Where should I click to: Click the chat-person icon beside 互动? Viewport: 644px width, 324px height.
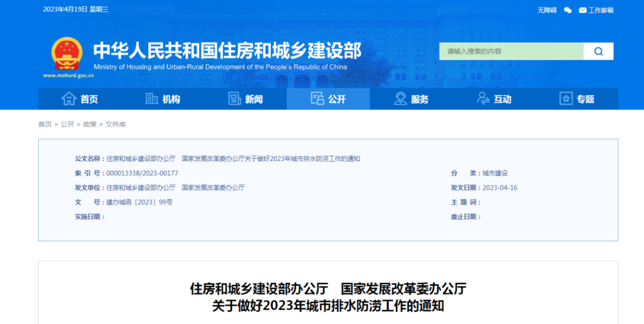coord(483,99)
